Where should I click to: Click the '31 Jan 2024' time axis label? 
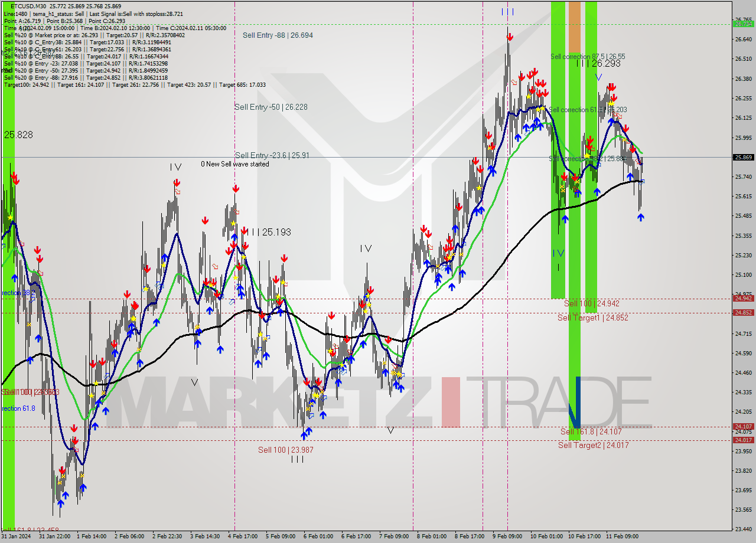pos(16,537)
